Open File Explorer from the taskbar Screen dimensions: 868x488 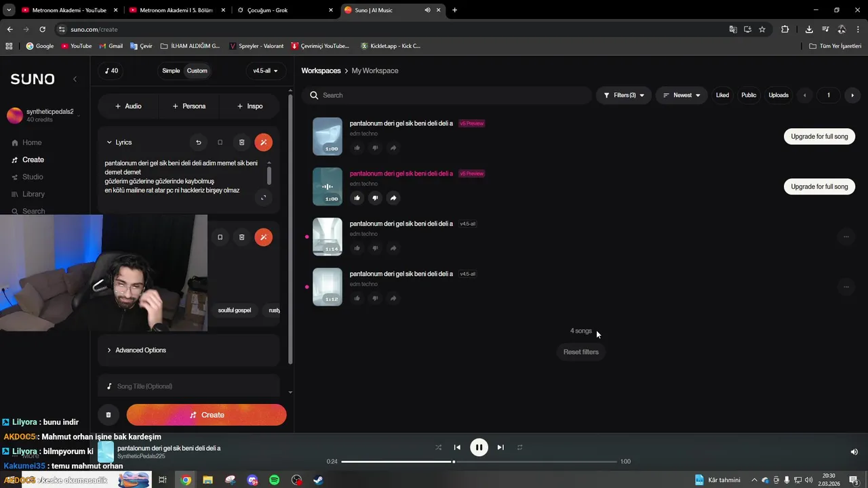point(208,480)
